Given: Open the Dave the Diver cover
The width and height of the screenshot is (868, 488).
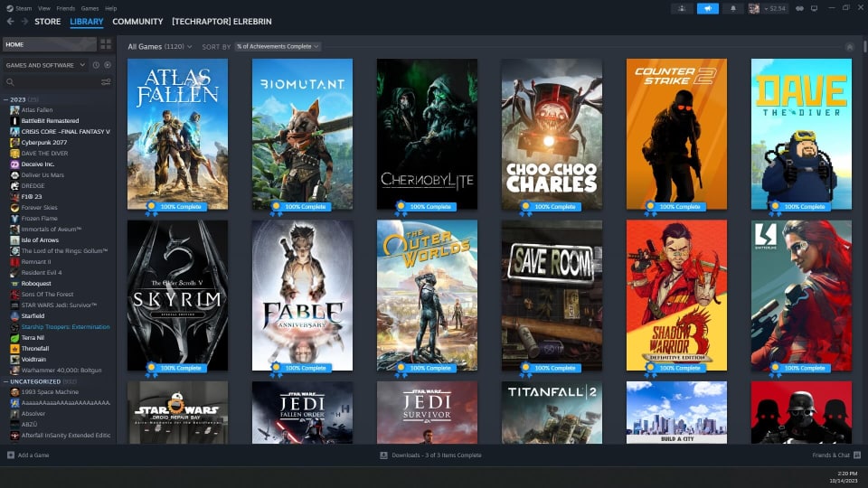Looking at the screenshot, I should (x=802, y=134).
